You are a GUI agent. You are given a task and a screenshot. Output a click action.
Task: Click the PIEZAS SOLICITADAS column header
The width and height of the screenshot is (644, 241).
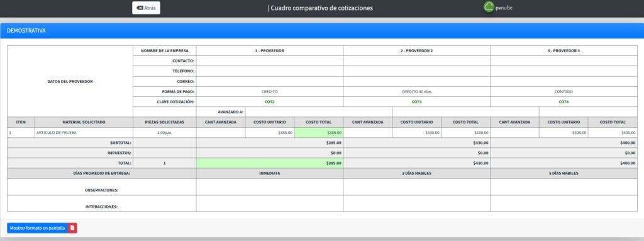[x=165, y=122]
